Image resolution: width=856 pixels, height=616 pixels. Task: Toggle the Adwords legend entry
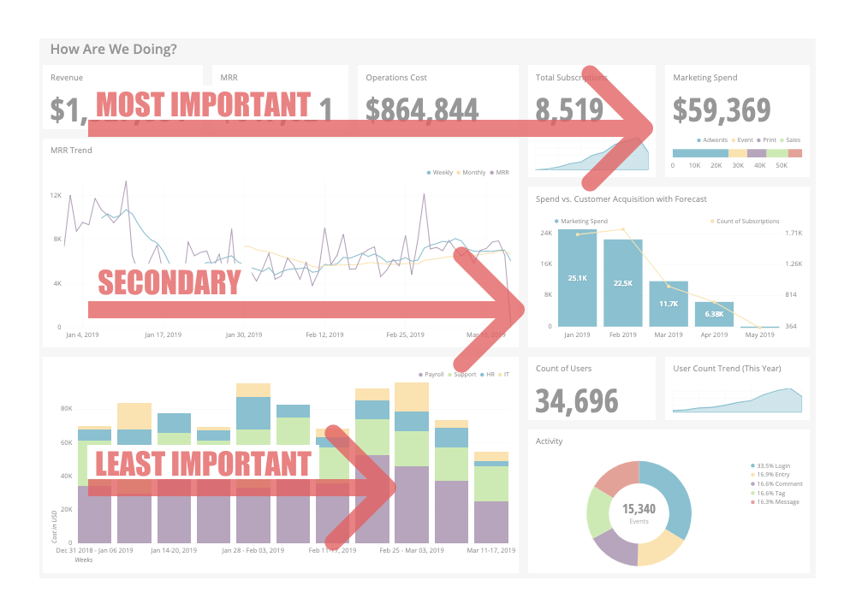712,140
